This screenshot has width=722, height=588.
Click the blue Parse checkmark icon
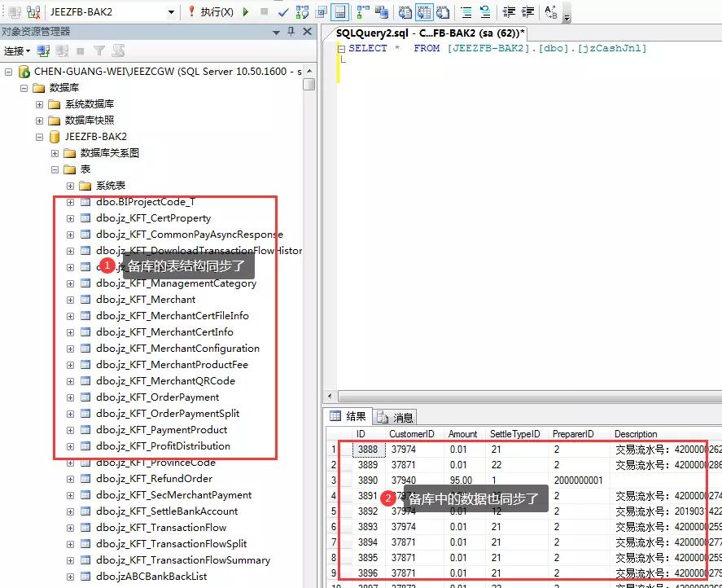[x=283, y=12]
